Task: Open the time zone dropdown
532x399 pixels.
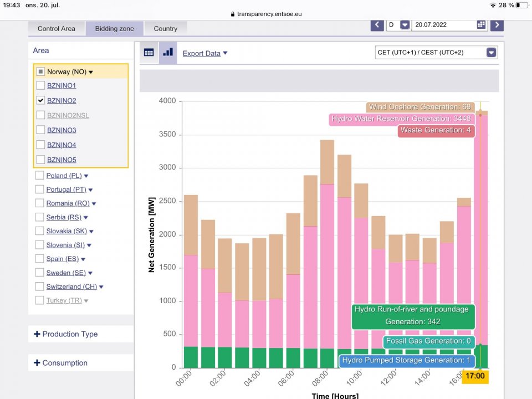Action: [x=491, y=53]
